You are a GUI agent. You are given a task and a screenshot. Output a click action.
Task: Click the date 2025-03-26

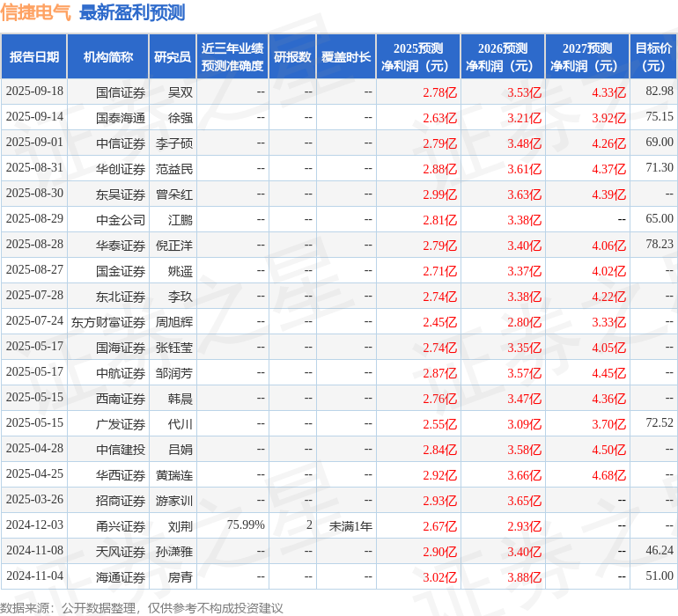pos(34,499)
